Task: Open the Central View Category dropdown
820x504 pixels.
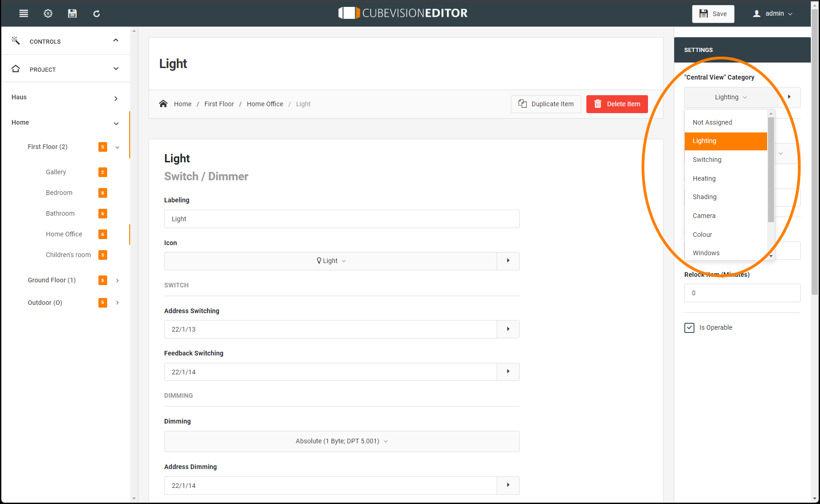Action: point(731,97)
